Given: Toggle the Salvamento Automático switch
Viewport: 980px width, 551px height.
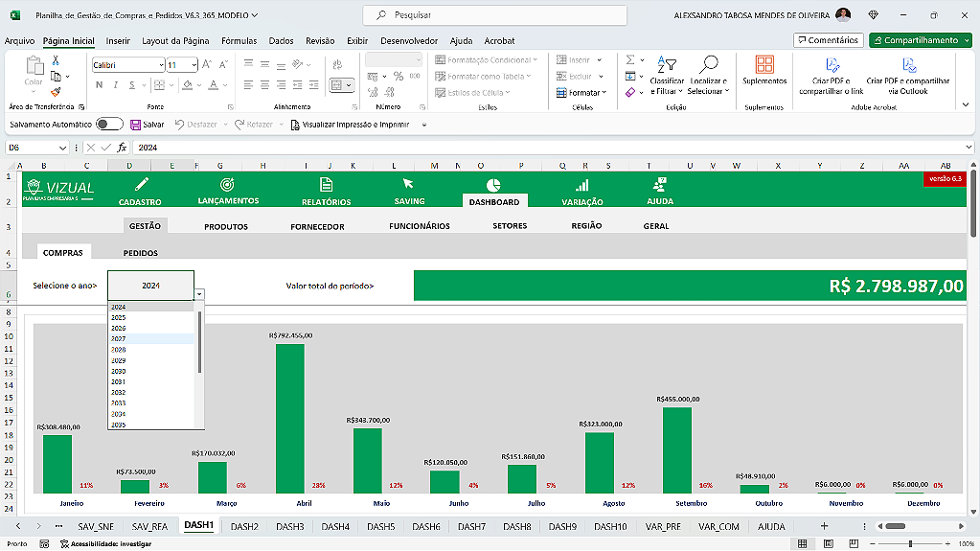Looking at the screenshot, I should (x=109, y=125).
